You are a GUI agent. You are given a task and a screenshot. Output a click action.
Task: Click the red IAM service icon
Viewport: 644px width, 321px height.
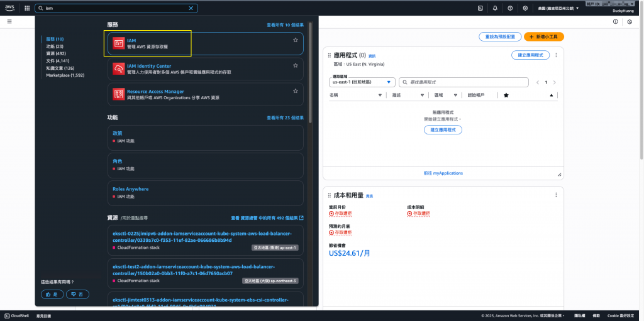click(119, 43)
